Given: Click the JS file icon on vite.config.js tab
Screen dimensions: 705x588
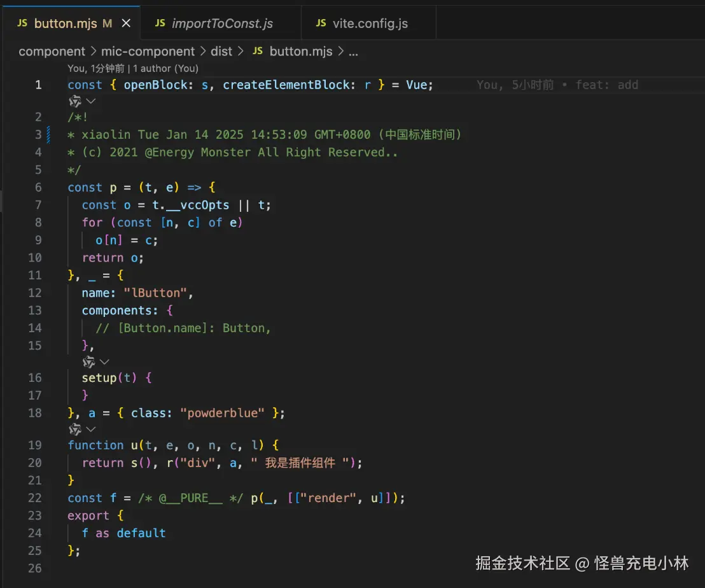Looking at the screenshot, I should pos(321,23).
